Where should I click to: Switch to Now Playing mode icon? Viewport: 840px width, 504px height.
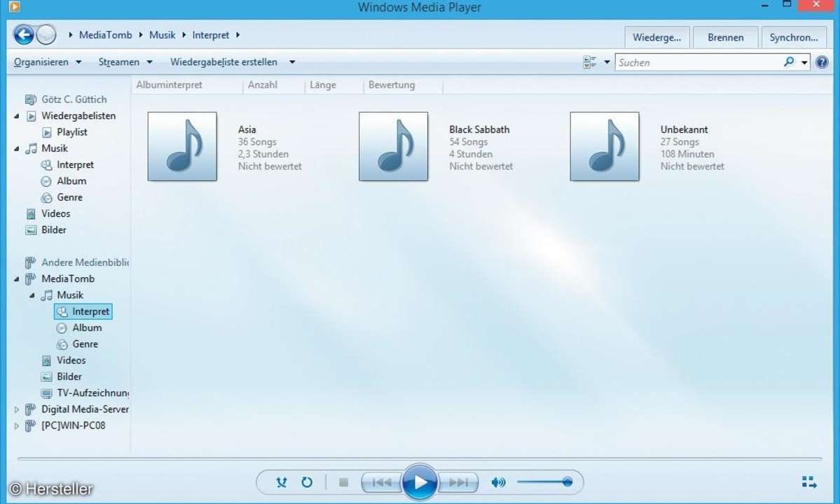pyautogui.click(x=809, y=482)
